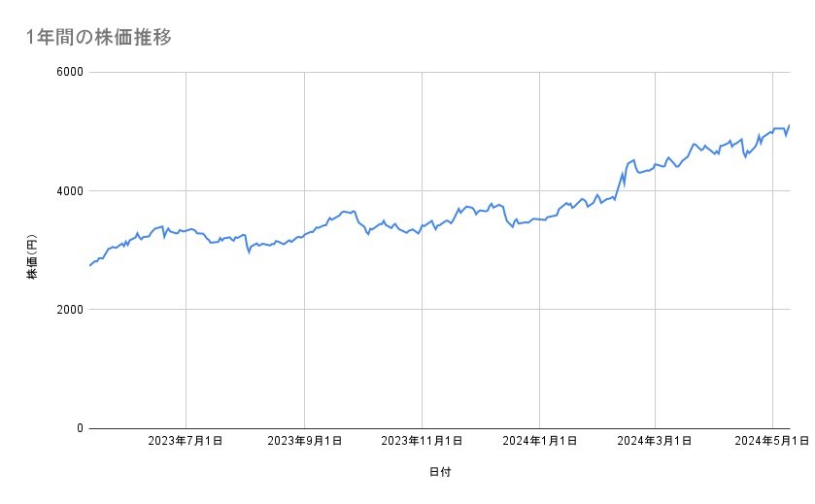Select the "2023年9月1日" date label
Screen dimensions: 815x504
point(304,442)
